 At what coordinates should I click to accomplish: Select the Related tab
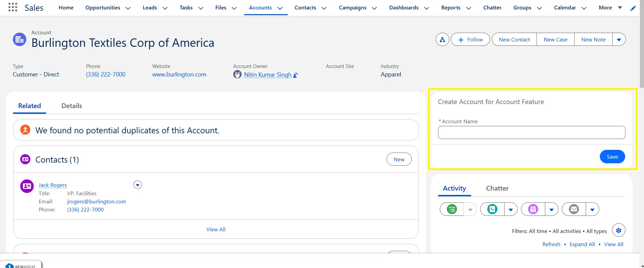pos(30,106)
